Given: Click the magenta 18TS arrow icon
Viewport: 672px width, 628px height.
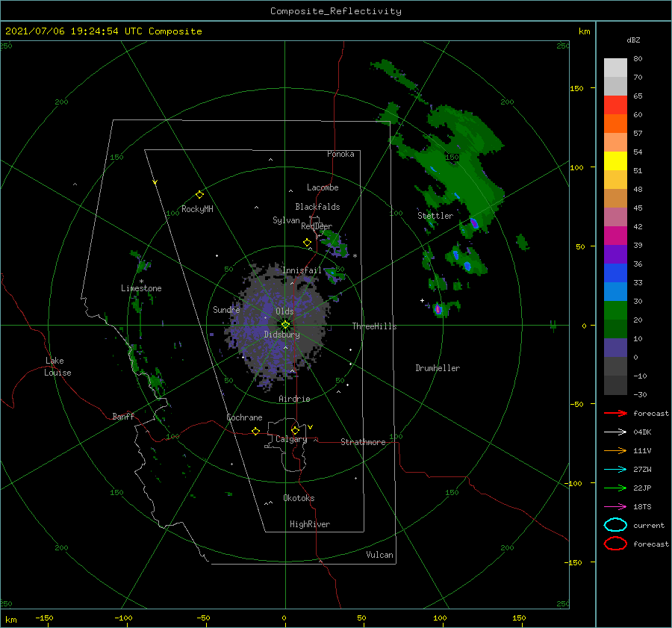Looking at the screenshot, I should click(x=615, y=507).
